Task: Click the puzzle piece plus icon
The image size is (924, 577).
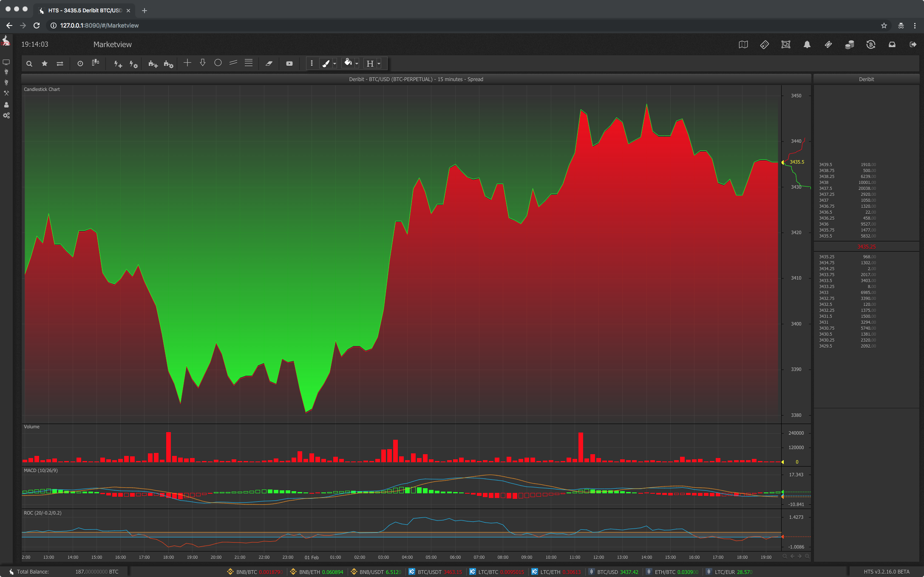Action: (x=153, y=64)
